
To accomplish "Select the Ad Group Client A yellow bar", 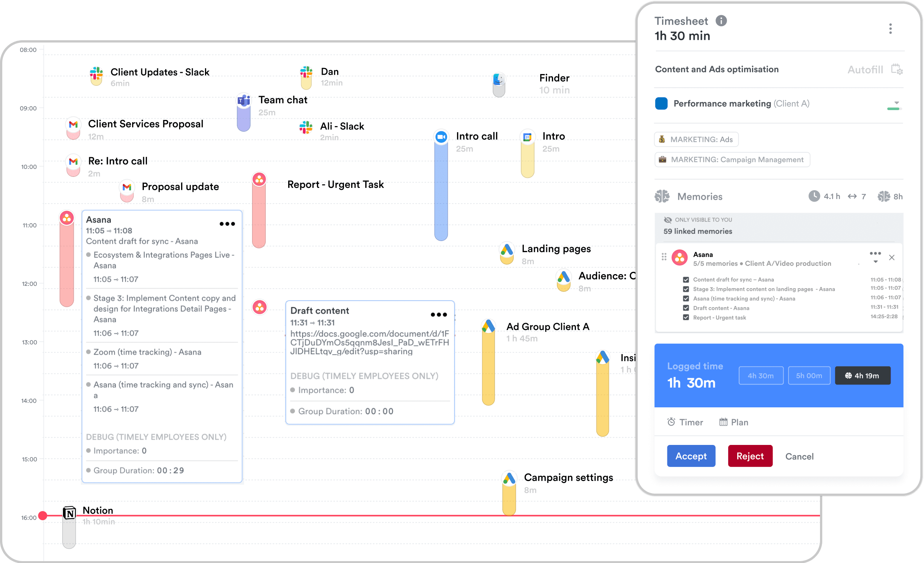I will (488, 367).
